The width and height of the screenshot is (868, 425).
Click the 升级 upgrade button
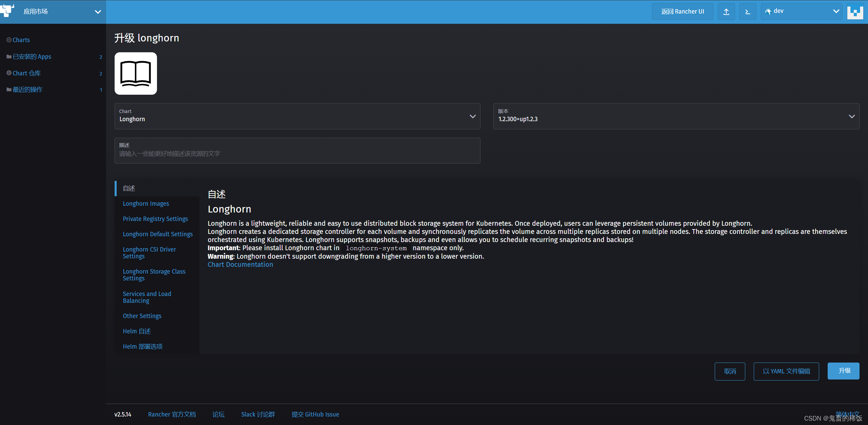point(843,371)
